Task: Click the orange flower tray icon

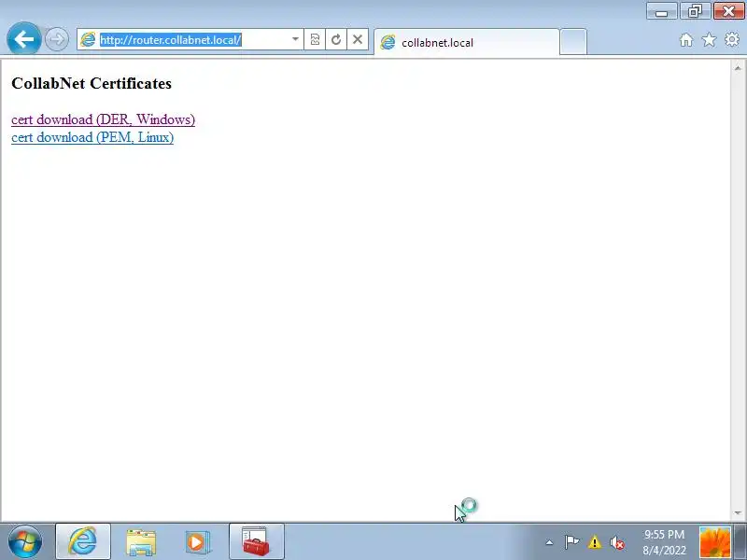Action: [x=714, y=542]
